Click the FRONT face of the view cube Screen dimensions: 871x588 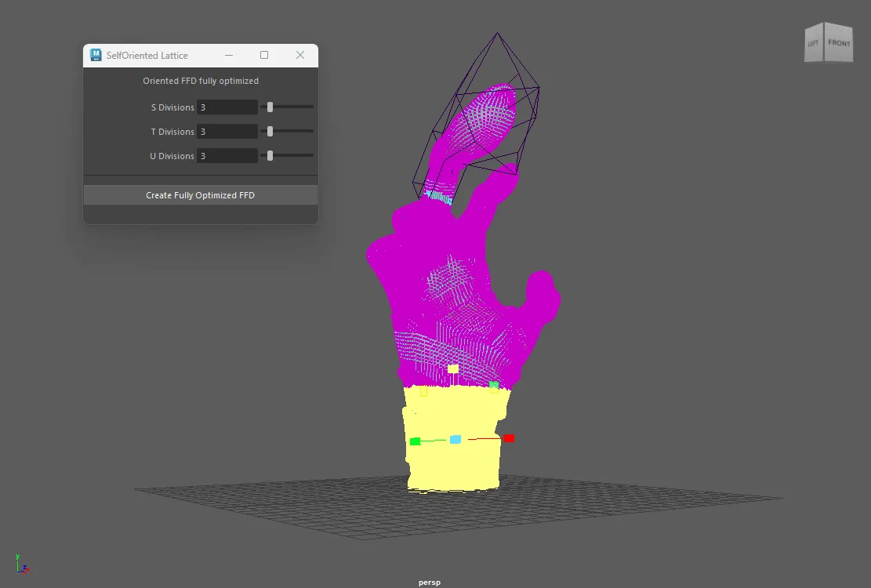[839, 43]
